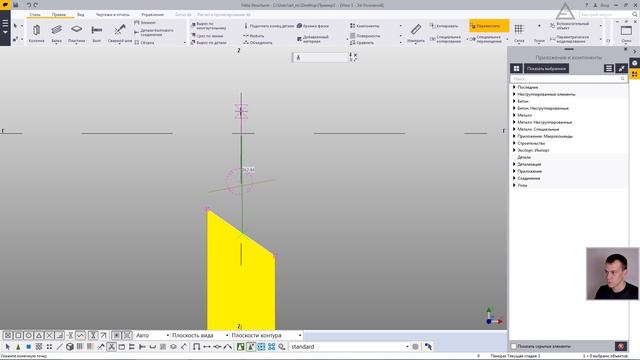Select the Болт (bolt) tool
The height and width of the screenshot is (360, 640).
click(97, 33)
